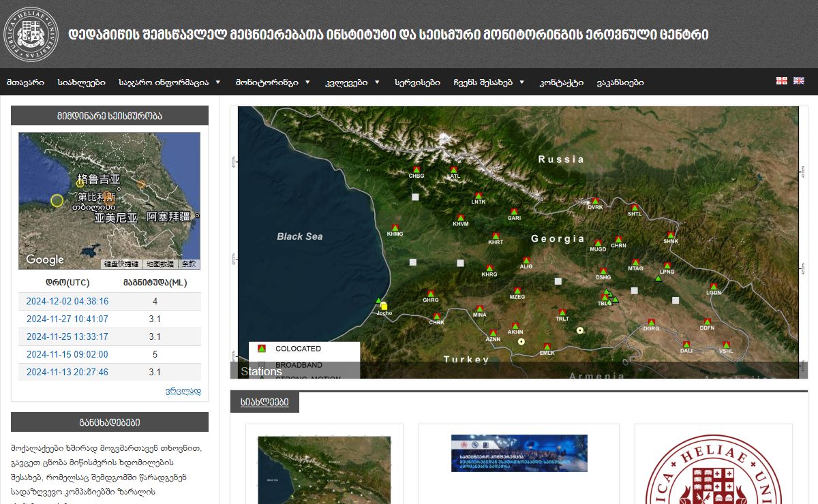Select the MTAG station marker

[635, 262]
